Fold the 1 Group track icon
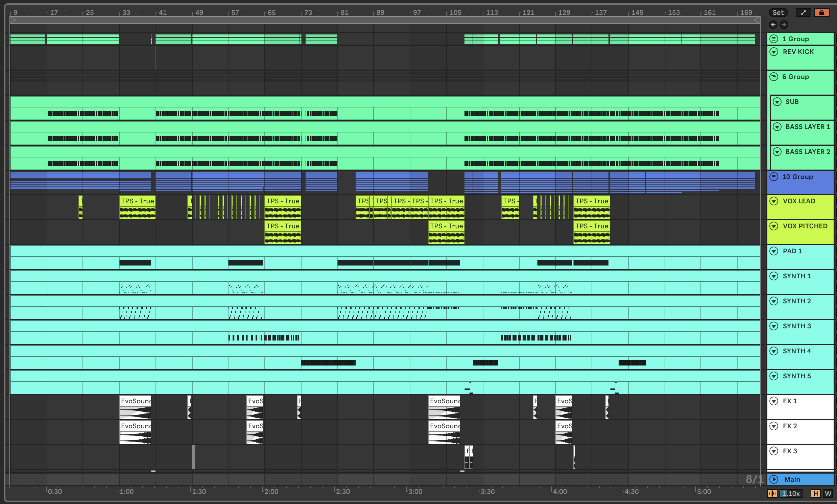This screenshot has width=837, height=504. [x=774, y=39]
